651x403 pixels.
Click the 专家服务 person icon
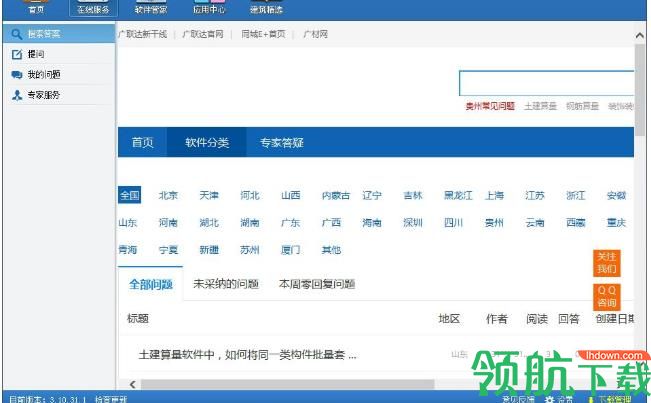coord(17,95)
